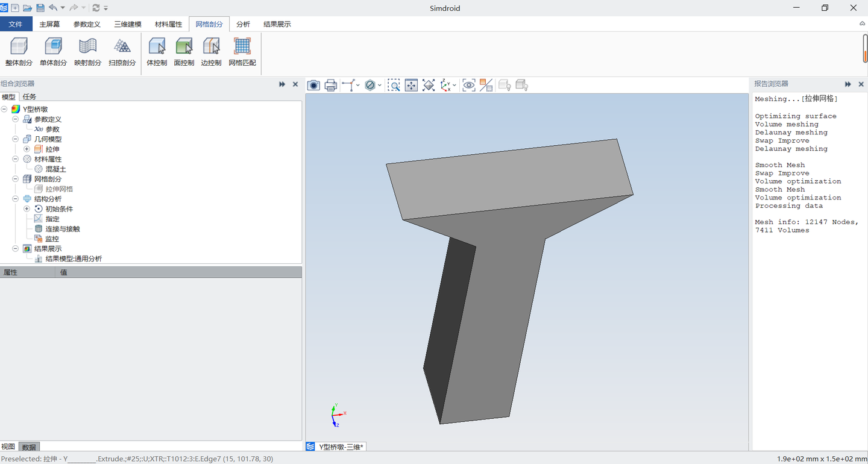This screenshot has height=464, width=868.
Task: Toggle the eye visibility icon in viewport toolbar
Action: [x=468, y=86]
